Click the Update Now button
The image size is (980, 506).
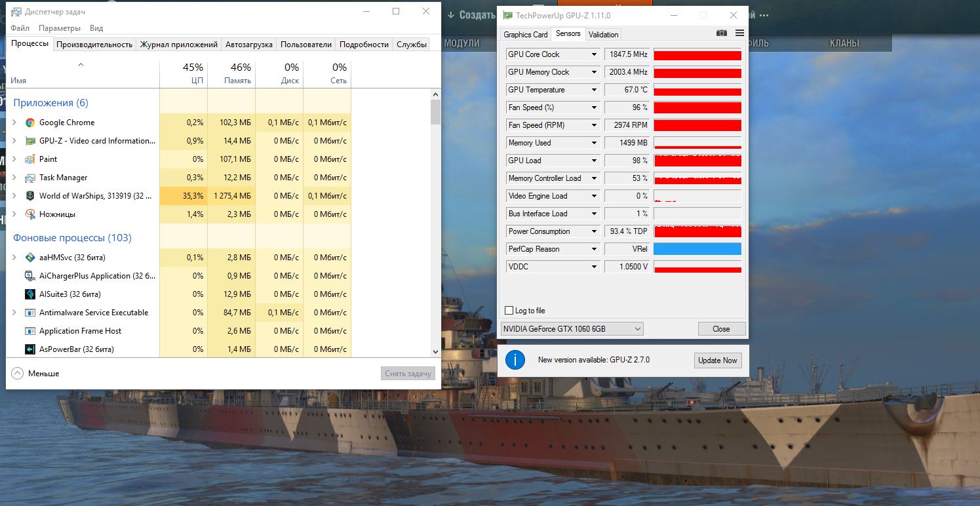tap(718, 360)
